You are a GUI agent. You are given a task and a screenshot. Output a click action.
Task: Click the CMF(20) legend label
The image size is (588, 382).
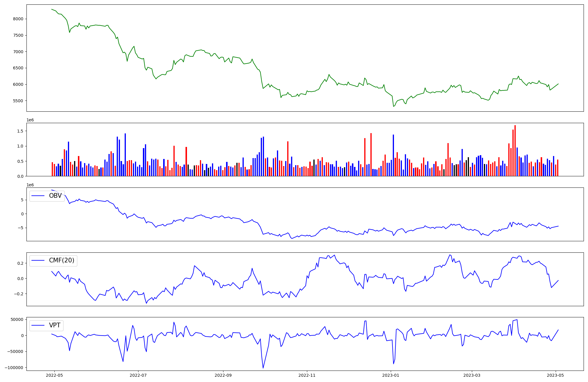pos(61,260)
